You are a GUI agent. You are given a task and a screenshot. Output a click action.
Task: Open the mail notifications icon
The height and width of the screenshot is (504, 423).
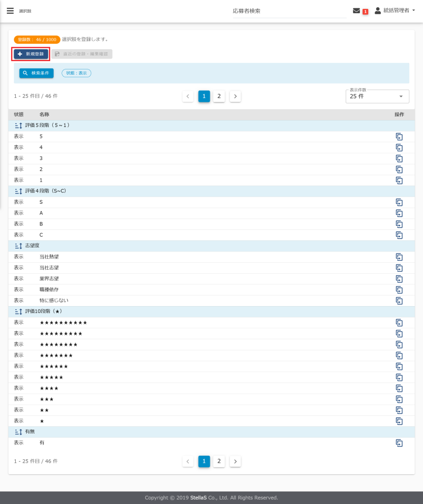[357, 11]
